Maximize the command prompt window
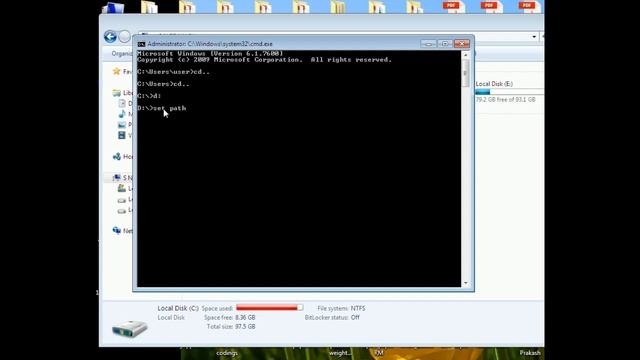Screen dimensions: 640x360 [x=445, y=44]
